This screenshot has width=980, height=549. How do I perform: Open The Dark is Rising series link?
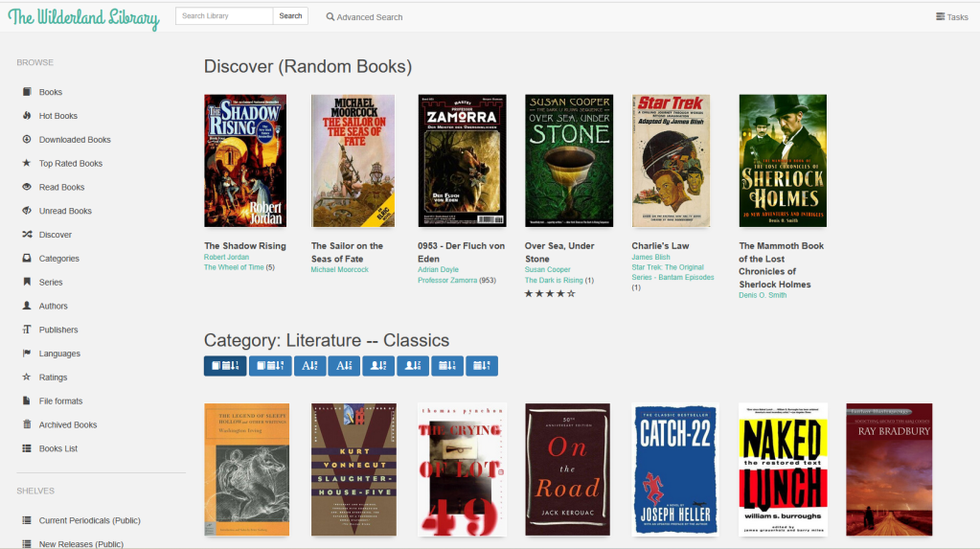pos(554,280)
